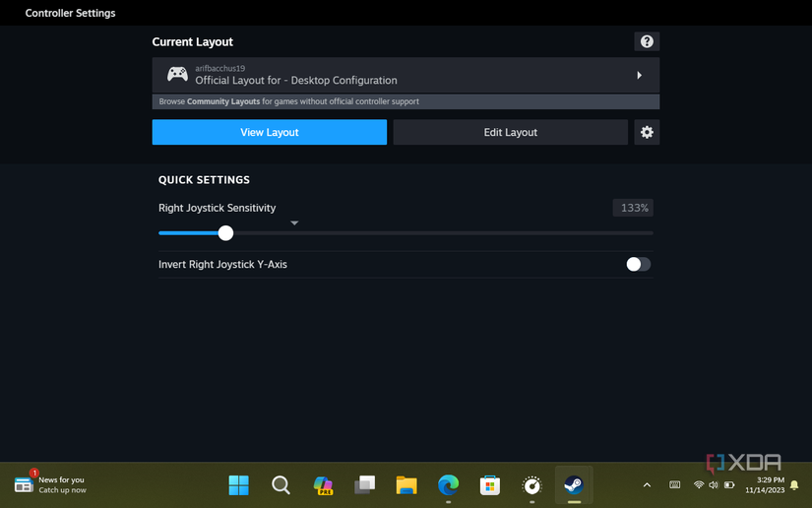The width and height of the screenshot is (812, 508).
Task: Open the gauge app on taskbar
Action: (531, 485)
